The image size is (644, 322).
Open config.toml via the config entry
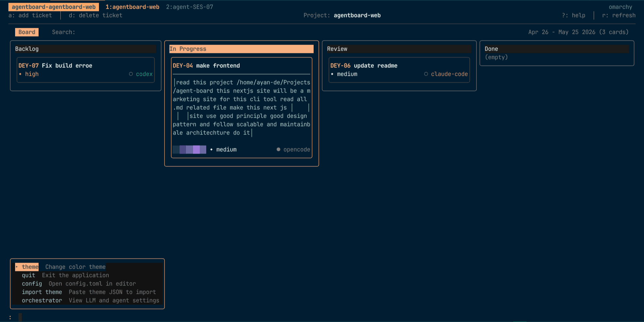pyautogui.click(x=32, y=283)
